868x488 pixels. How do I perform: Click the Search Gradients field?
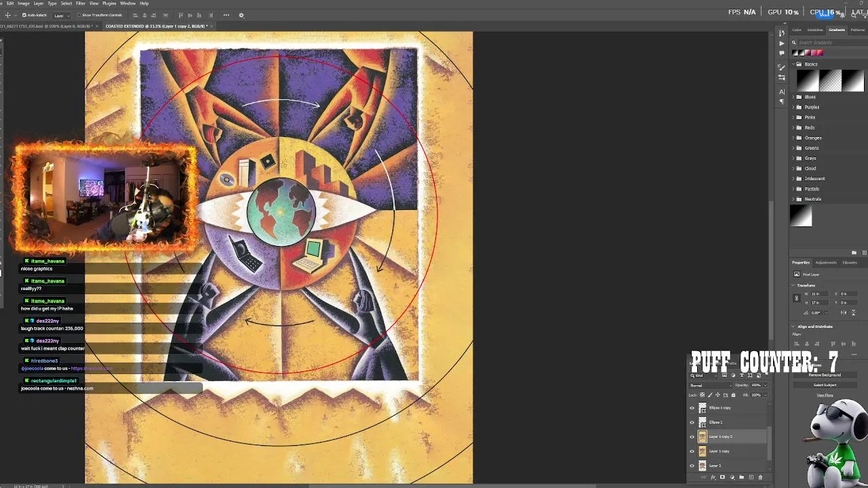tap(832, 43)
